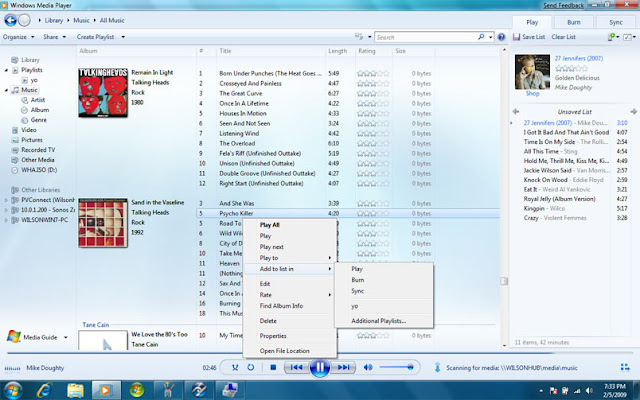Screen dimensions: 640x400
Task: Select Album in the library tree
Action: [40, 110]
